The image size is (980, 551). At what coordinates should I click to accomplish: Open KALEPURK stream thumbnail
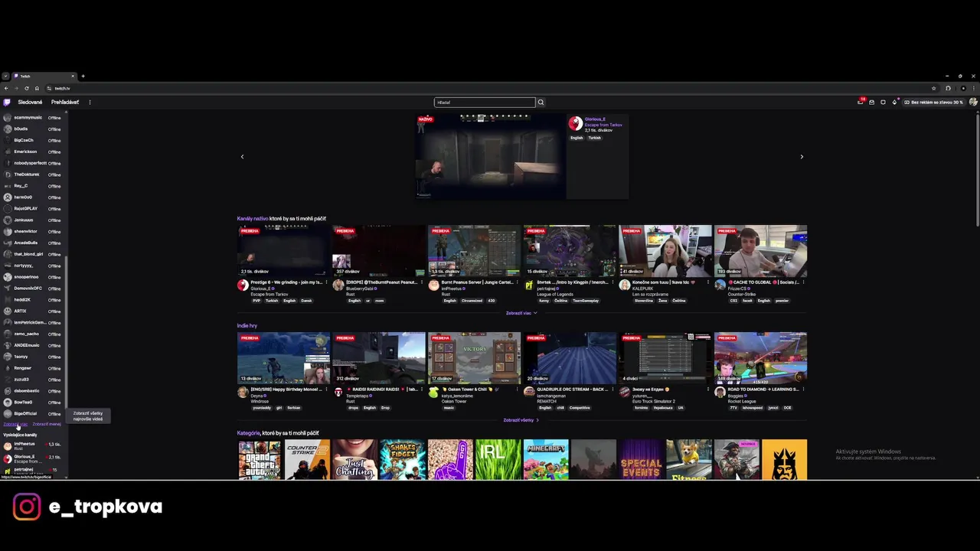(665, 250)
